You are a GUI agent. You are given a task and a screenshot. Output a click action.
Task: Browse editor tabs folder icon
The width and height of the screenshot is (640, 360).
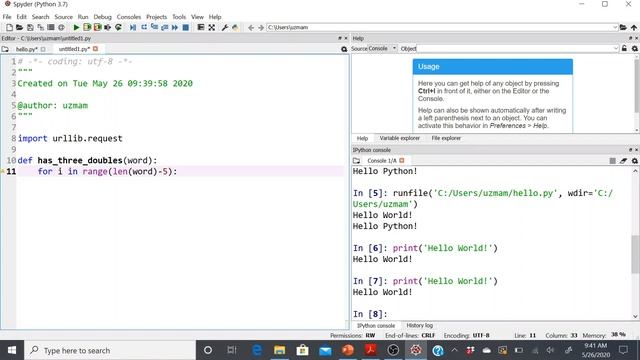click(x=5, y=49)
